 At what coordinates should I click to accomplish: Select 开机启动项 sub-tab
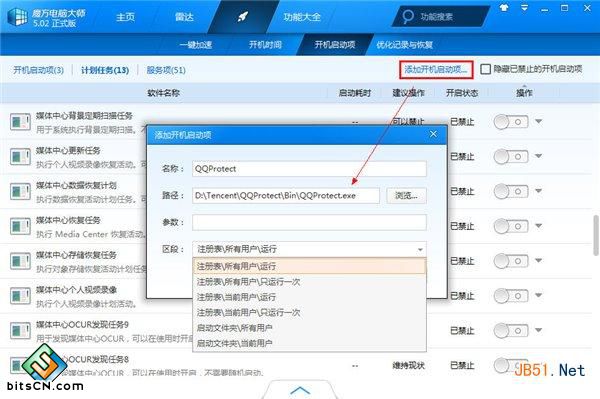click(335, 45)
